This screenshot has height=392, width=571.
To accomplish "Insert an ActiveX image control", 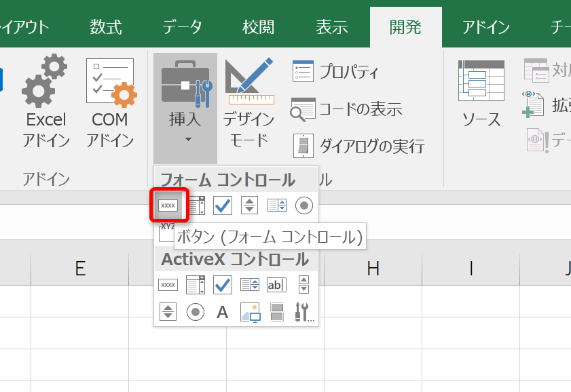I will point(250,313).
